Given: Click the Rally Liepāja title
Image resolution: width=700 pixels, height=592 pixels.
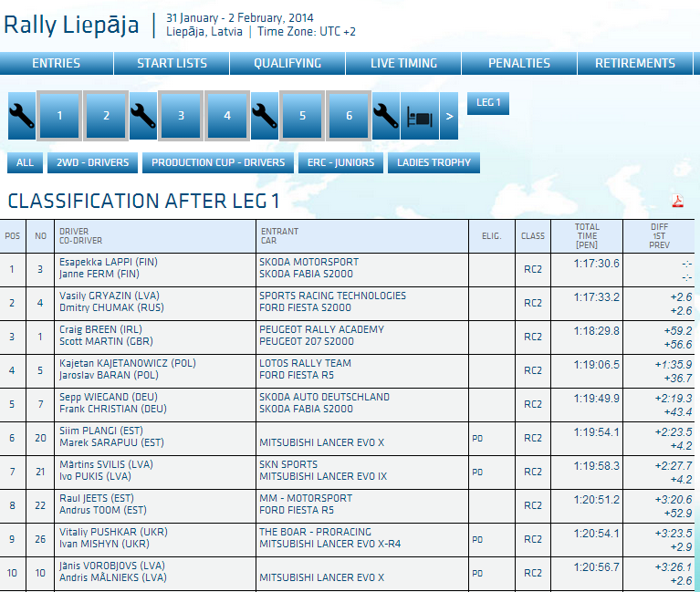Looking at the screenshot, I should tap(72, 25).
